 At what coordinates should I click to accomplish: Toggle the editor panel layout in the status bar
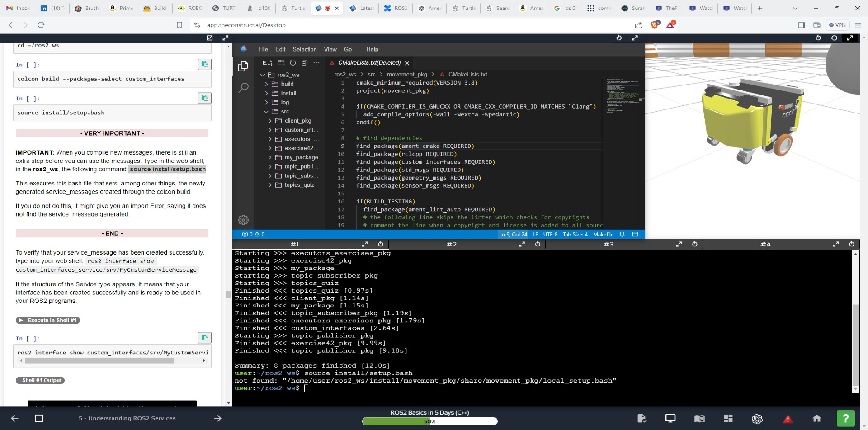635,234
